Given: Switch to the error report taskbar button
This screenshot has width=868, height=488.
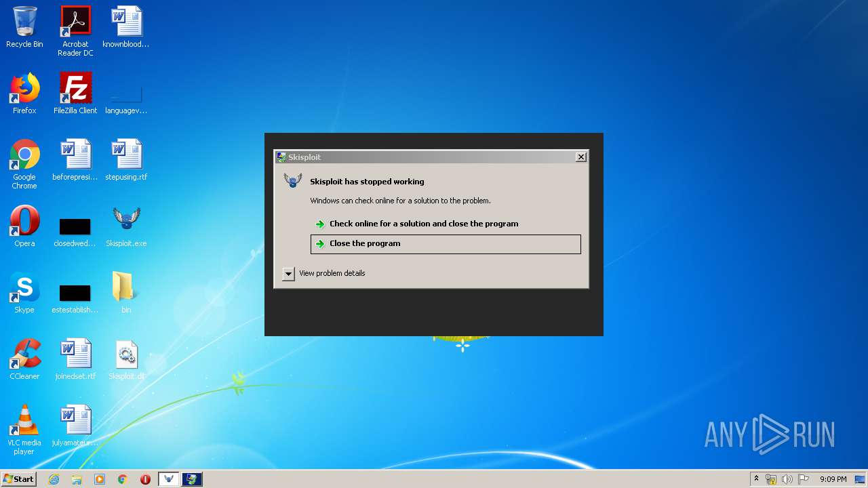Looking at the screenshot, I should click(192, 479).
